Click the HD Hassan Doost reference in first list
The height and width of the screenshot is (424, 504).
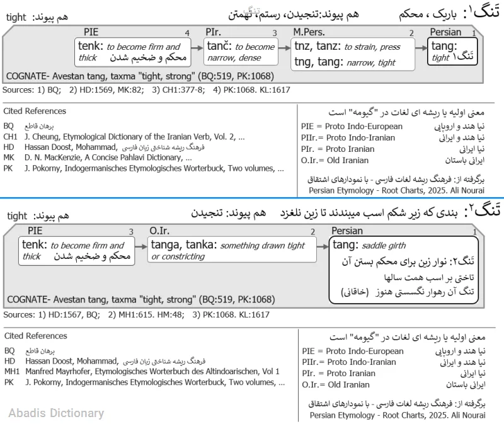(104, 147)
